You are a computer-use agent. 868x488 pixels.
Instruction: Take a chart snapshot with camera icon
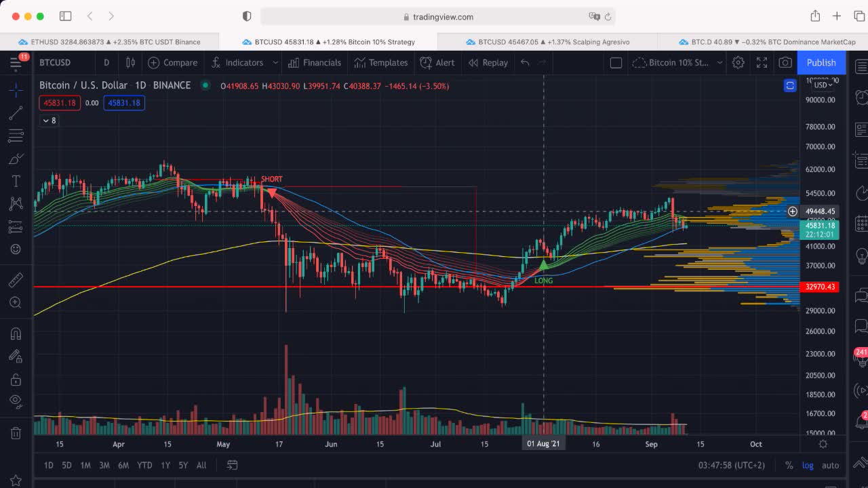click(x=785, y=62)
